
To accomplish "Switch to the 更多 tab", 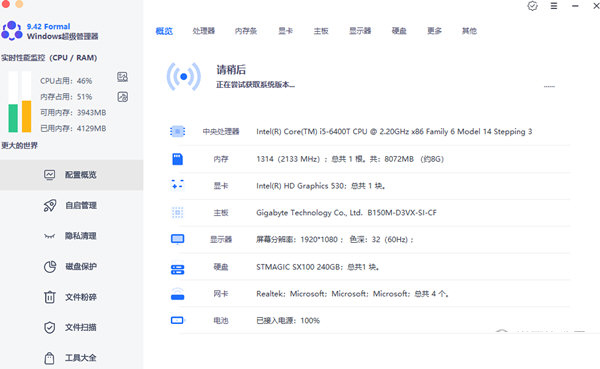I will (435, 31).
